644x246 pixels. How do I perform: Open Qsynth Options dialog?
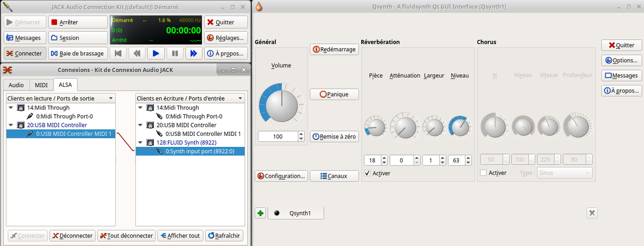[621, 60]
